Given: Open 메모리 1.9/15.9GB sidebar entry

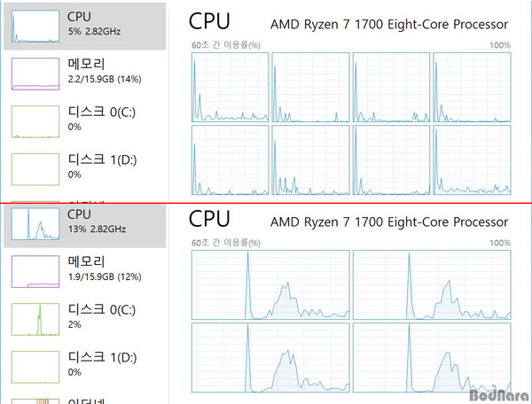Looking at the screenshot, I should [85, 271].
